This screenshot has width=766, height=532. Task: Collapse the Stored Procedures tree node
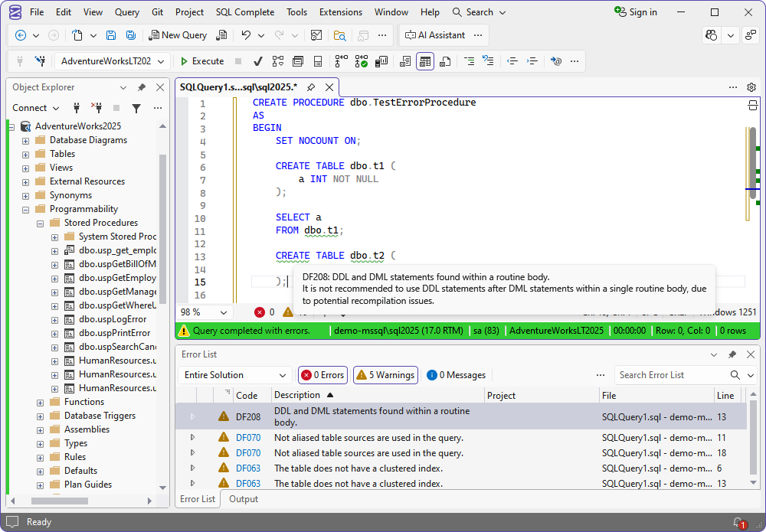click(40, 222)
